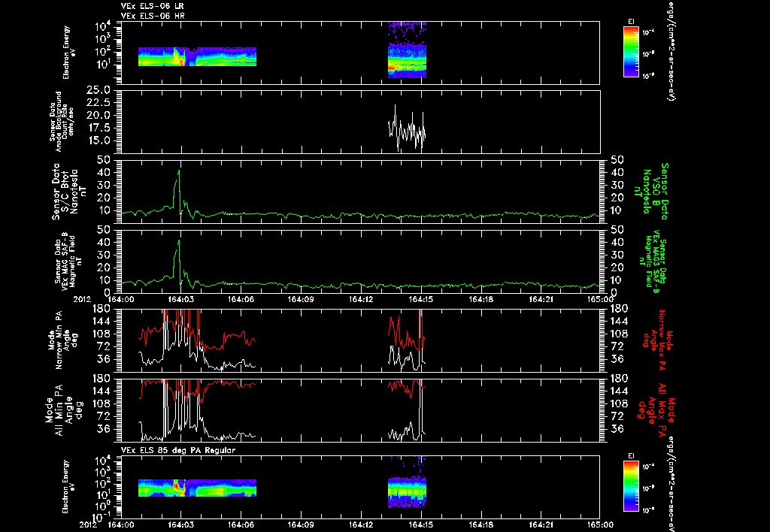Click the "EI" label above the bottom color bar
The width and height of the screenshot is (770, 532).
[x=631, y=456]
